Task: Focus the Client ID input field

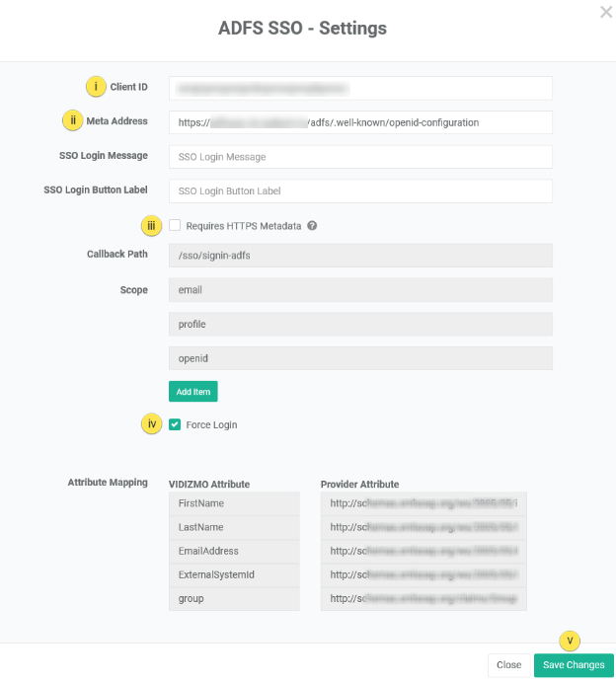Action: [x=360, y=88]
